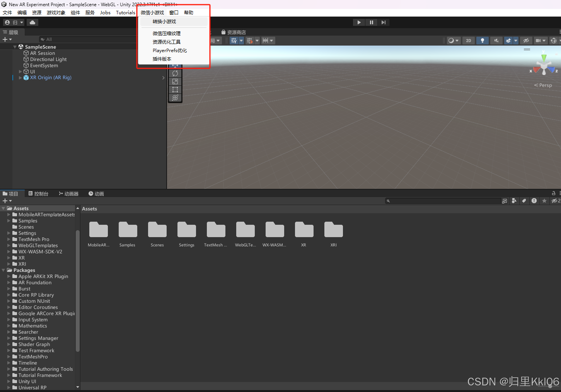Click the hierarchy add (+) dropdown
Screen dimensions: 561x392
[7, 39]
